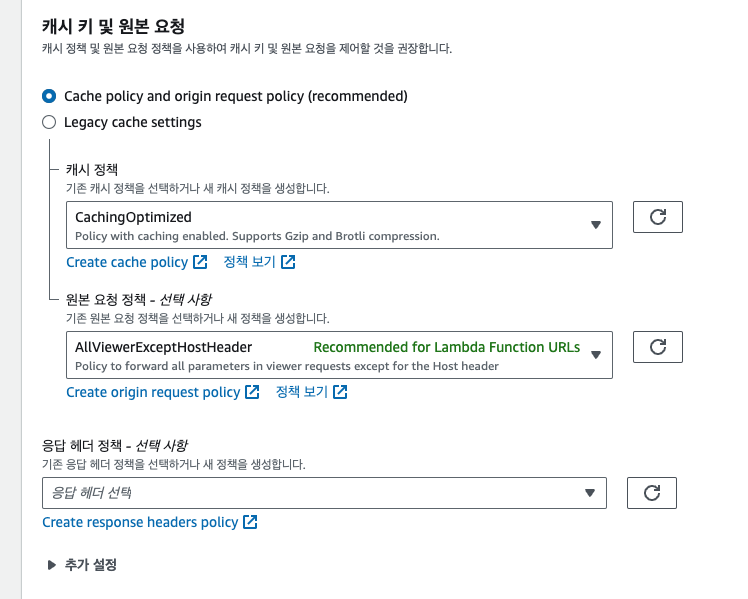Click the 응답 헤더 선택 placeholder field

(300, 493)
